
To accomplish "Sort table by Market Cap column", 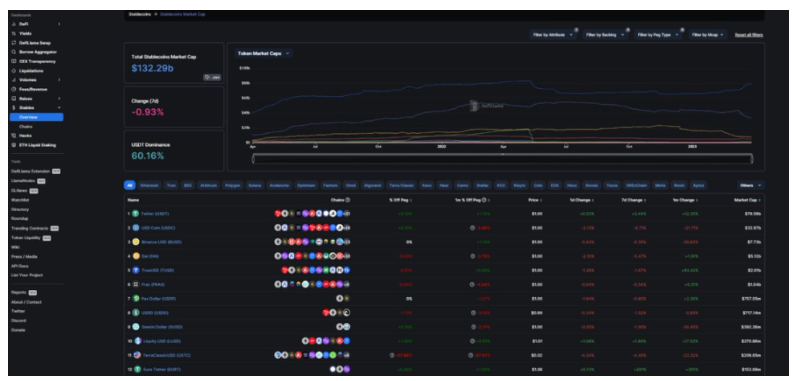I will 747,200.
